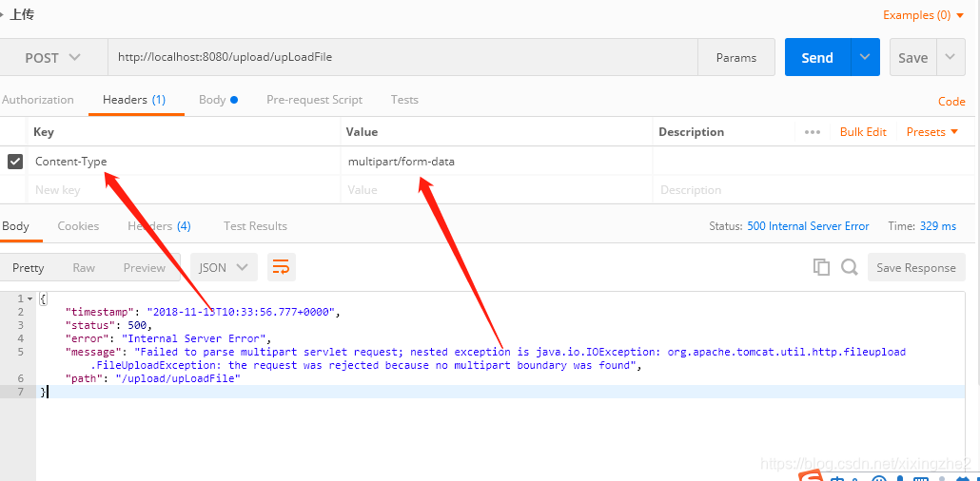The height and width of the screenshot is (481, 980).
Task: Send the request
Action: pyautogui.click(x=817, y=57)
